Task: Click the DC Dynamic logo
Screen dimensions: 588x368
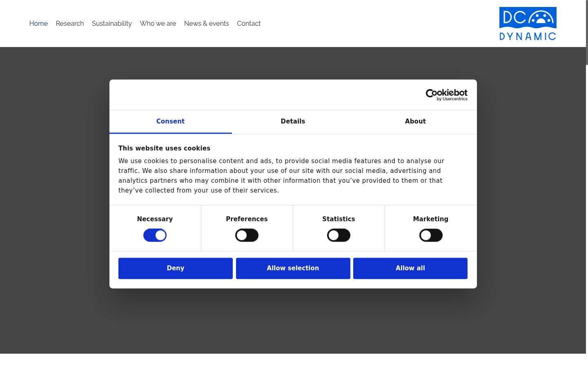Action: [528, 24]
